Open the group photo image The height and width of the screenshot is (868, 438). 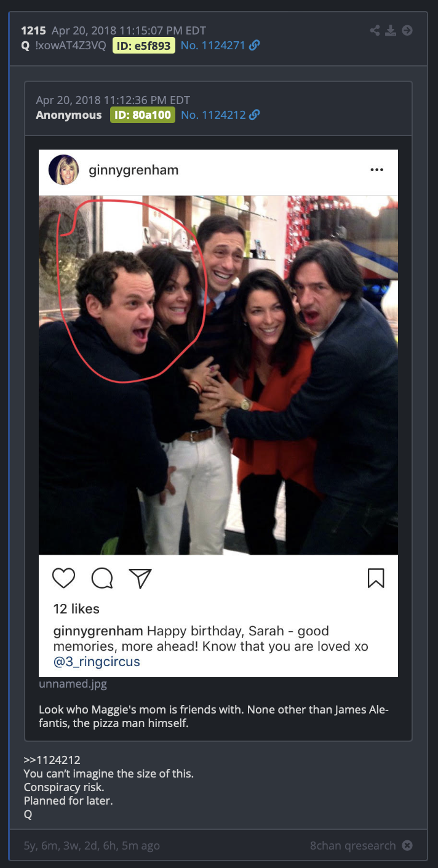(218, 375)
